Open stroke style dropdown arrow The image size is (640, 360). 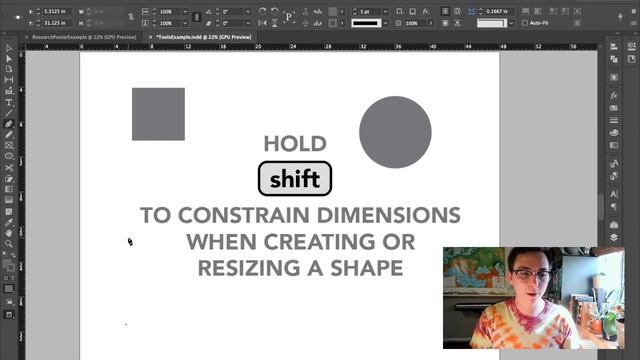[385, 23]
